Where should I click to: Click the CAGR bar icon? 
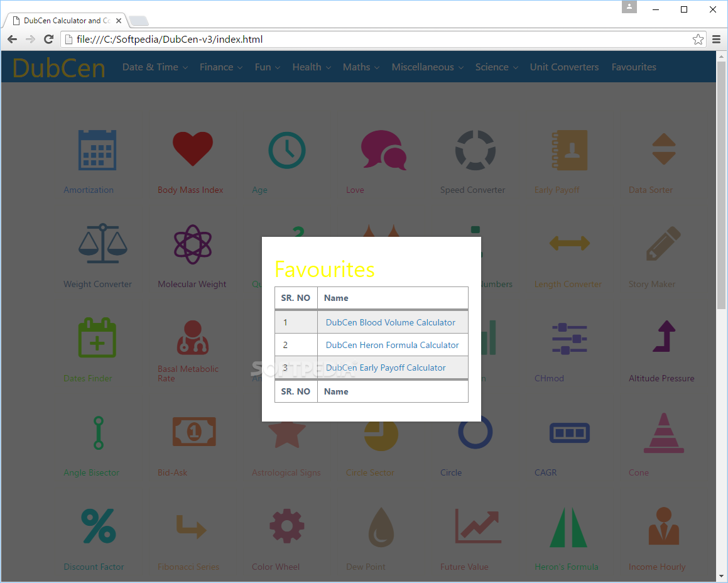[570, 433]
